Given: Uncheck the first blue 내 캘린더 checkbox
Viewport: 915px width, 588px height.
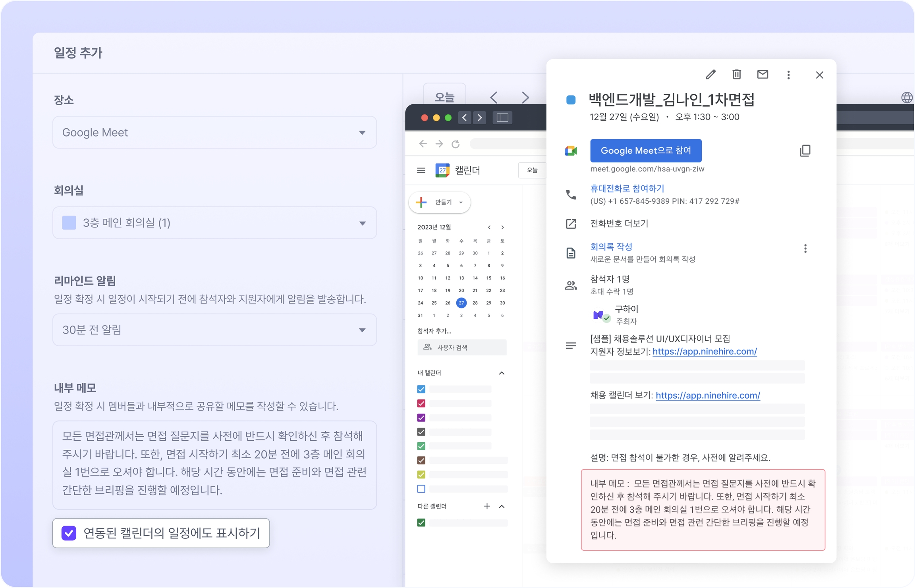Looking at the screenshot, I should point(421,389).
